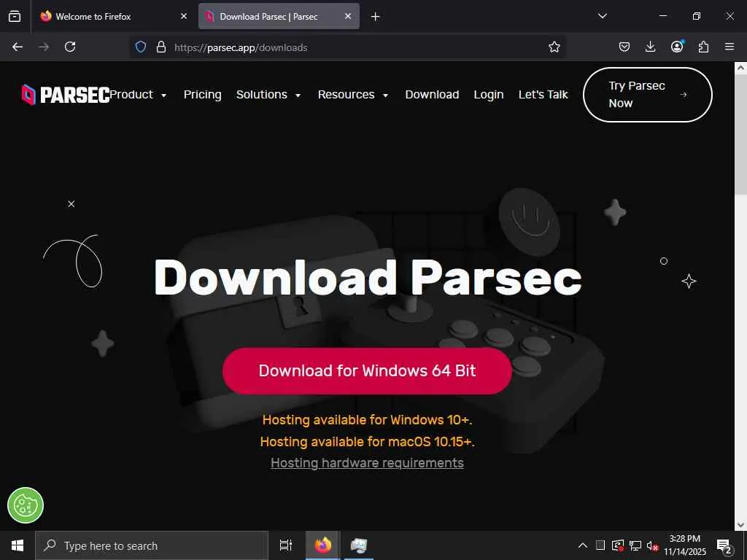Click the Try Parsec Now button
Screen dimensions: 747x560
pyautogui.click(x=648, y=95)
